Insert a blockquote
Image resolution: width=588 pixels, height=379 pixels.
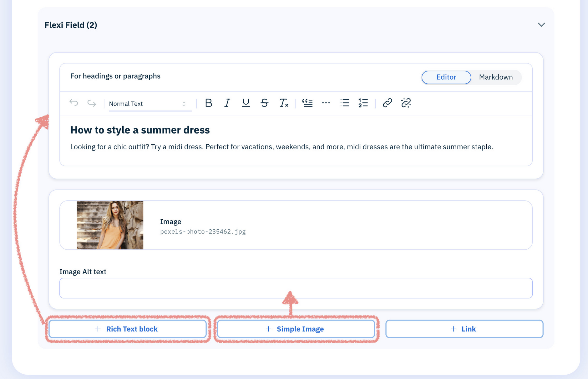(307, 103)
